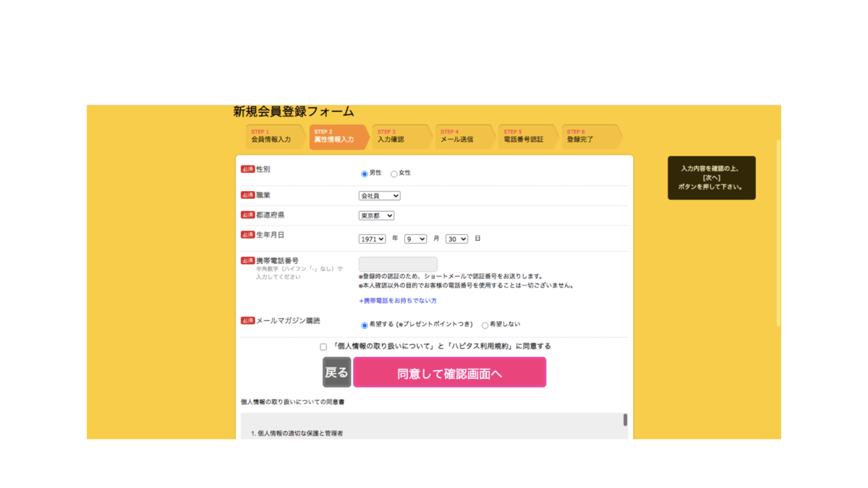Open the 都道府県 dropdown showing 東京都
868x488 pixels.
(376, 215)
